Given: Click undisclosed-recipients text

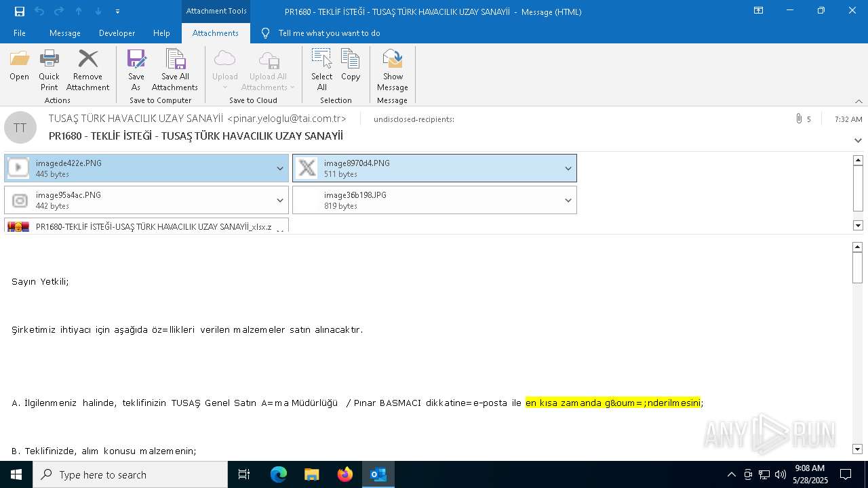Looking at the screenshot, I should point(414,119).
